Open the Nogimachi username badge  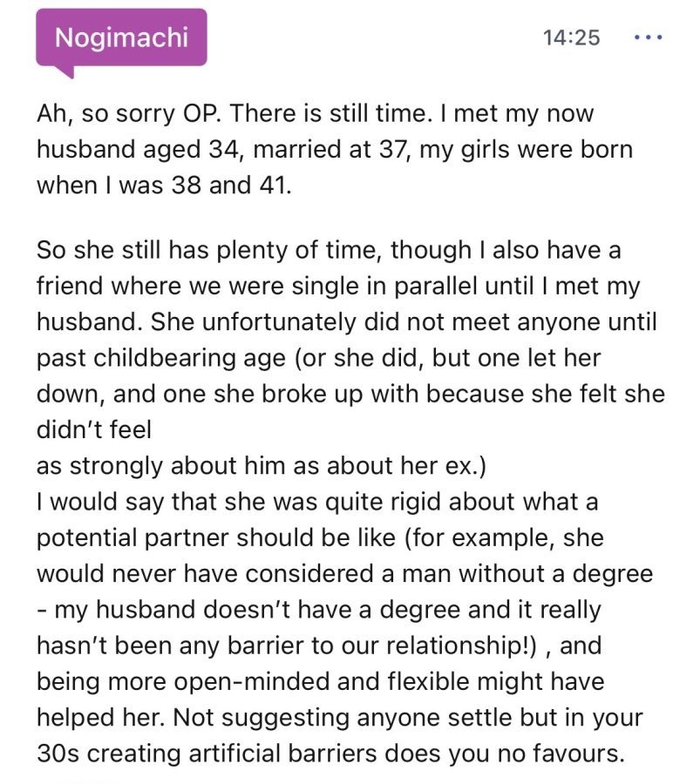point(121,37)
